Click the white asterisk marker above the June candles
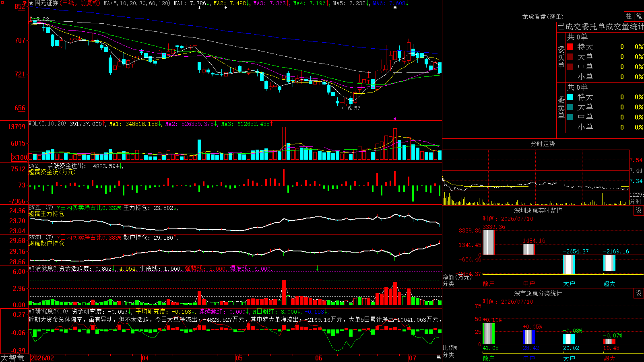This screenshot has height=362, width=644. click(x=395, y=8)
